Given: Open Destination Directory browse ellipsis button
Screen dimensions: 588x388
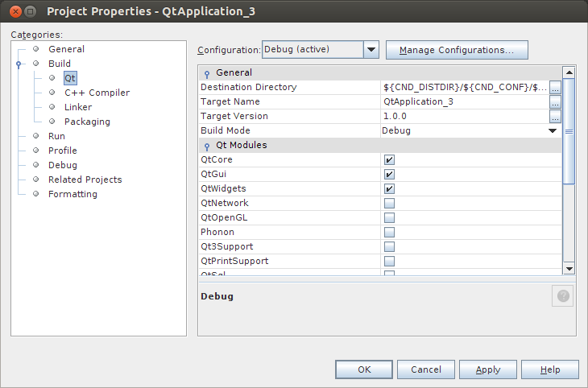Looking at the screenshot, I should coord(555,87).
